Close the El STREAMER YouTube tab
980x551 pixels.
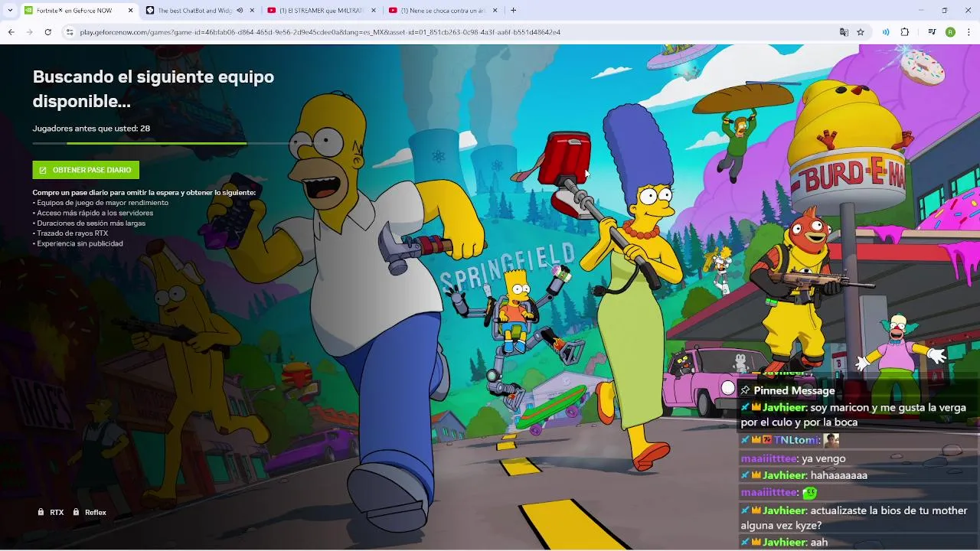point(373,11)
